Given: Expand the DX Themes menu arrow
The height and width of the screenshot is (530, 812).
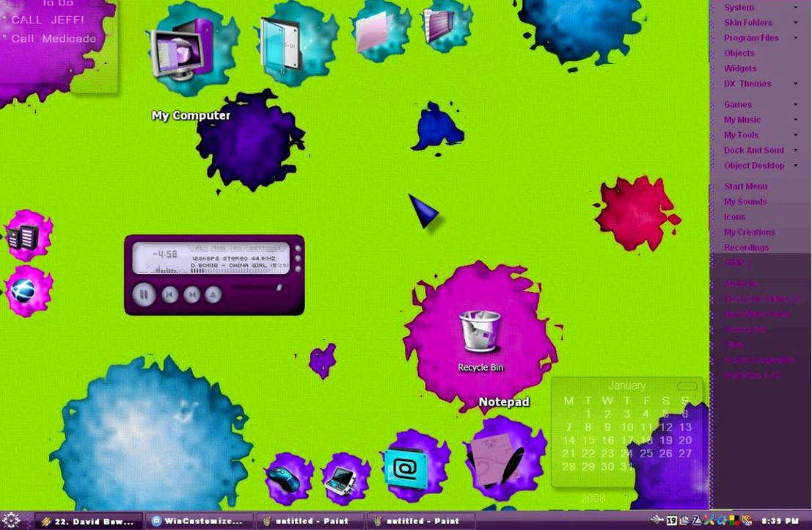Looking at the screenshot, I should [x=796, y=84].
